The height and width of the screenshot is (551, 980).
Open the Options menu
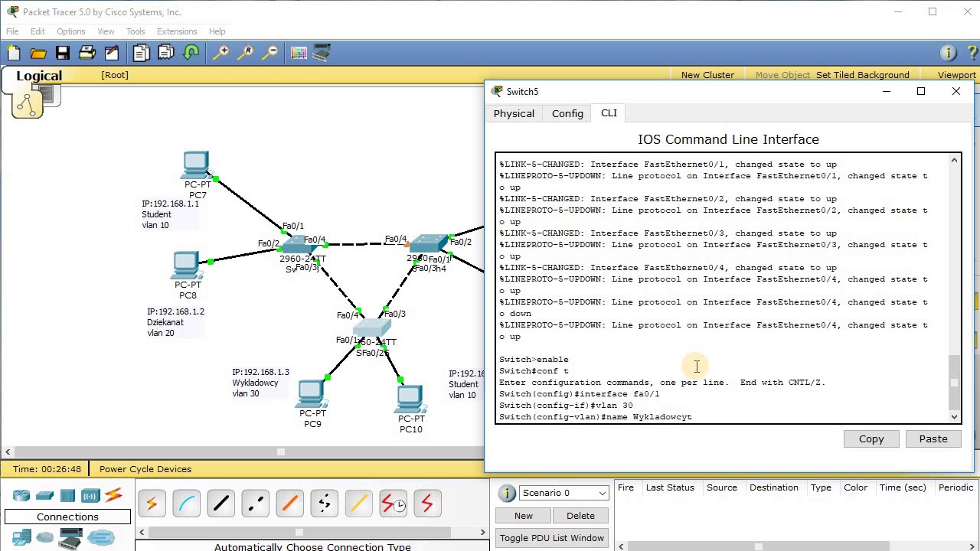70,31
